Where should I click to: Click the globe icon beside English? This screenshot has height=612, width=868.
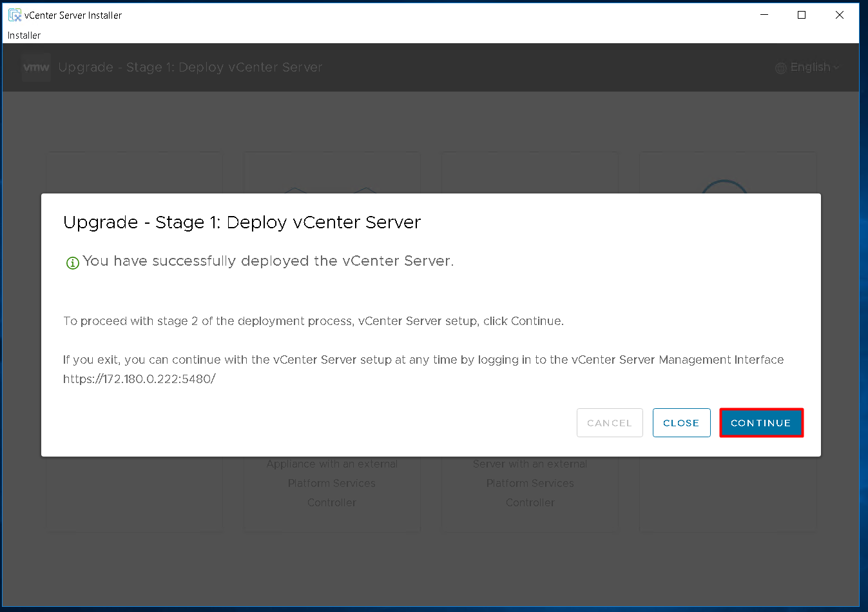pos(781,68)
